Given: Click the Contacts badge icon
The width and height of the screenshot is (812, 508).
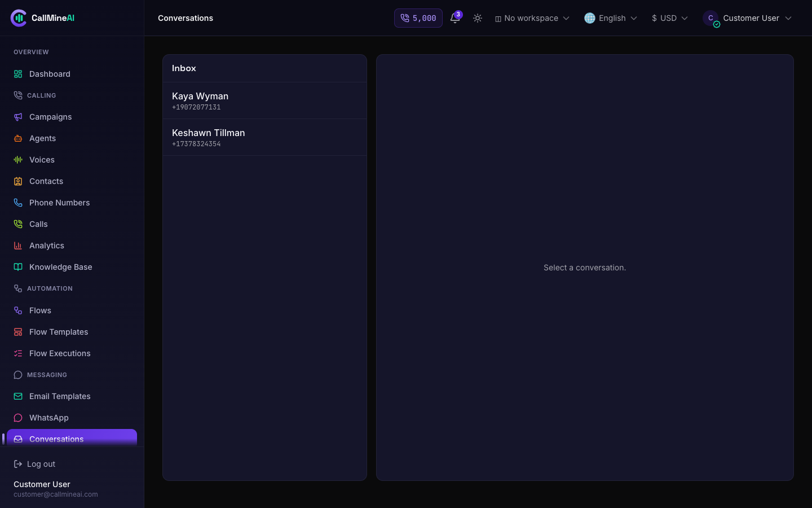Looking at the screenshot, I should [x=18, y=181].
